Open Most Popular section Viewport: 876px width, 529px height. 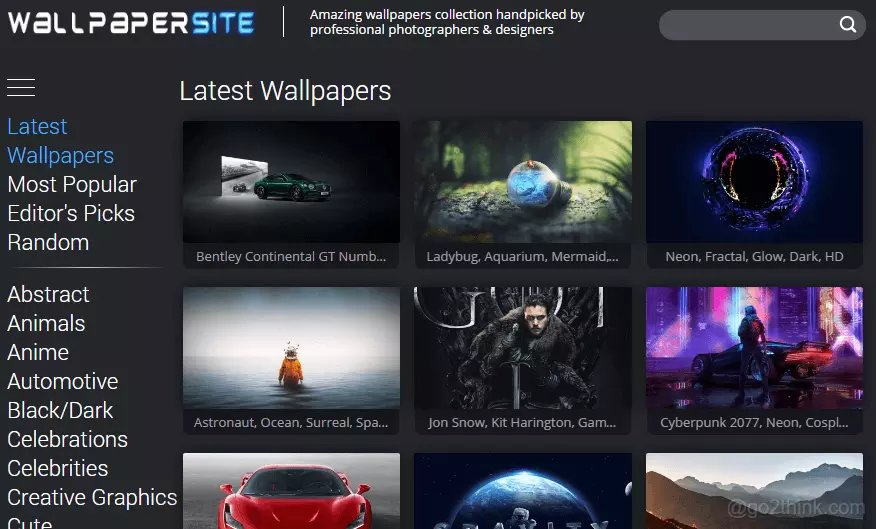pos(72,184)
